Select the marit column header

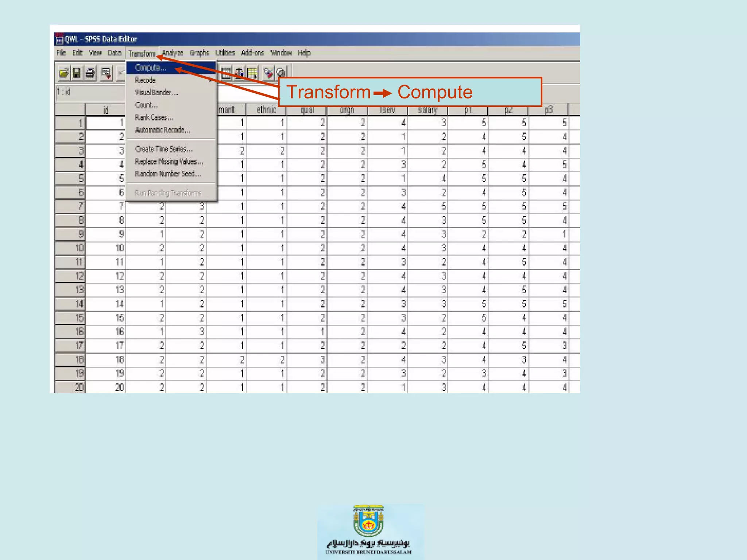(x=231, y=110)
